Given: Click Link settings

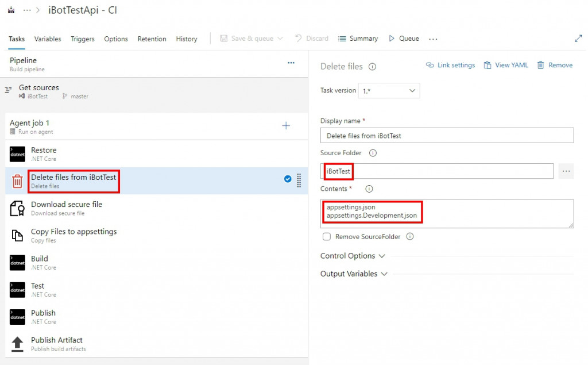Looking at the screenshot, I should pos(450,65).
